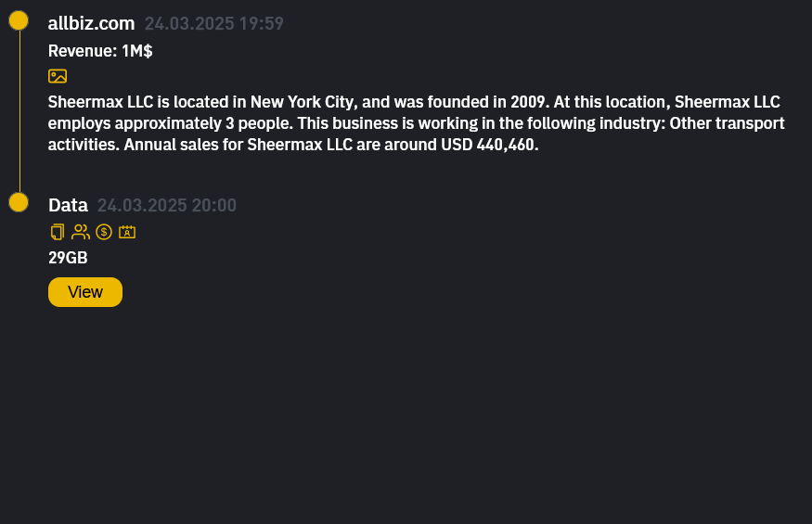This screenshot has height=524, width=812.
Task: Click the image gallery icon under Revenue
Action: (x=58, y=76)
